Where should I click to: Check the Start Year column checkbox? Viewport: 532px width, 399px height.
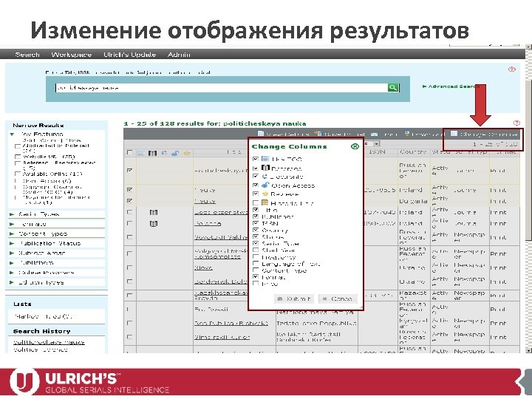[256, 250]
